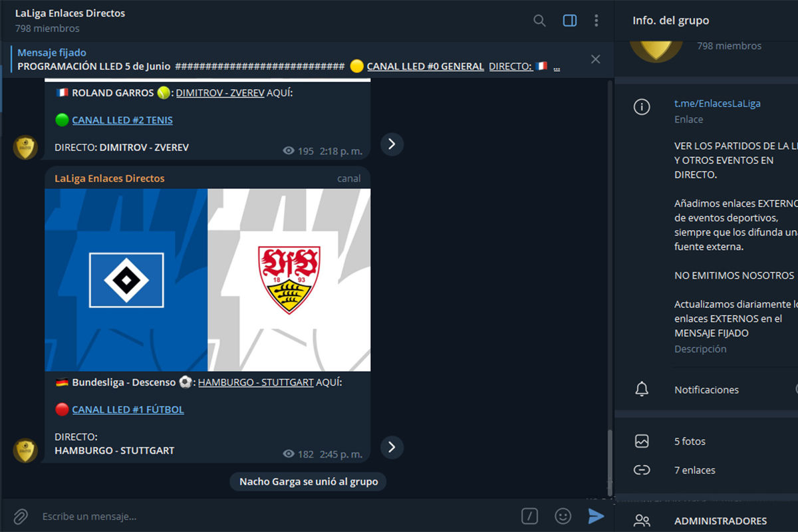Forward the DIMITROV - ZVEREV tennis message
Screen dimensions: 798x532
click(392, 144)
